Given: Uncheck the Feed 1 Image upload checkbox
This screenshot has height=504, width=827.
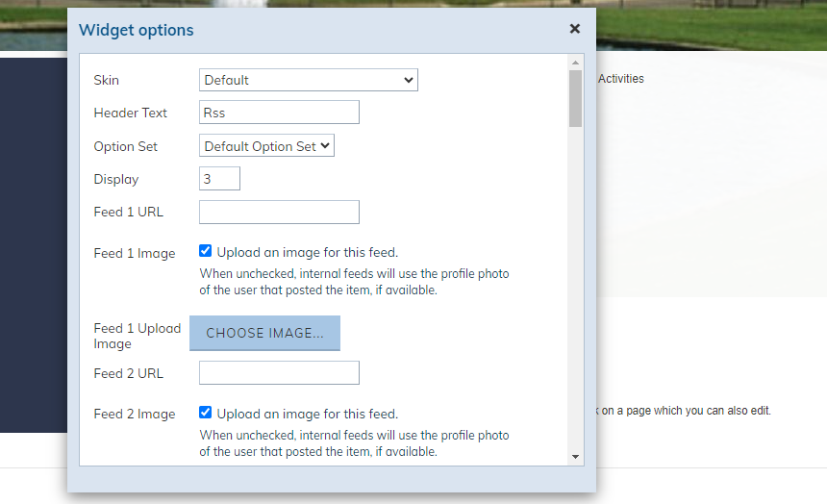Looking at the screenshot, I should (205, 251).
